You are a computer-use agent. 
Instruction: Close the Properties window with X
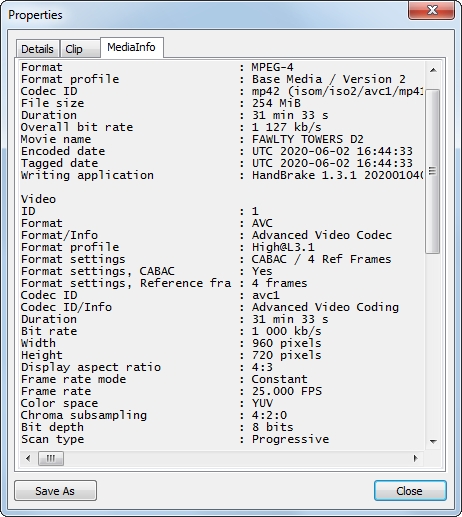point(431,10)
